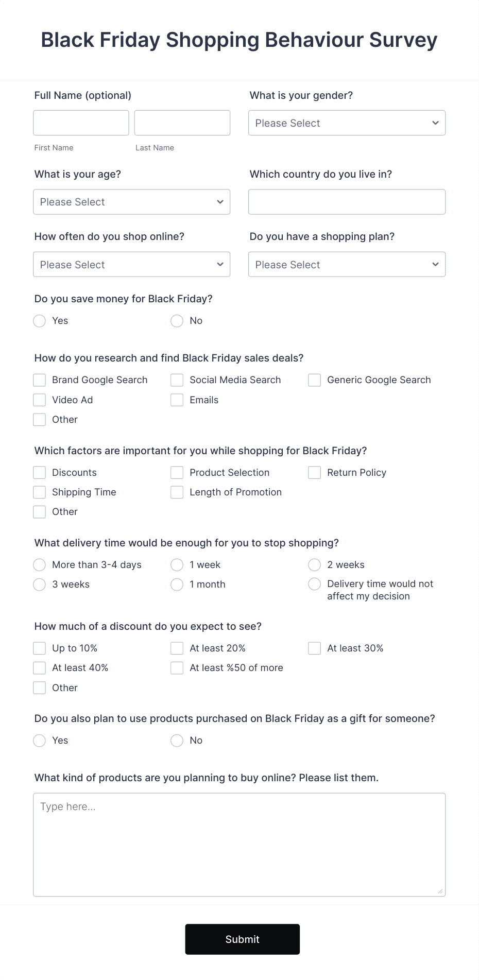Expand the age selection dropdown
The image size is (479, 980).
click(x=131, y=202)
